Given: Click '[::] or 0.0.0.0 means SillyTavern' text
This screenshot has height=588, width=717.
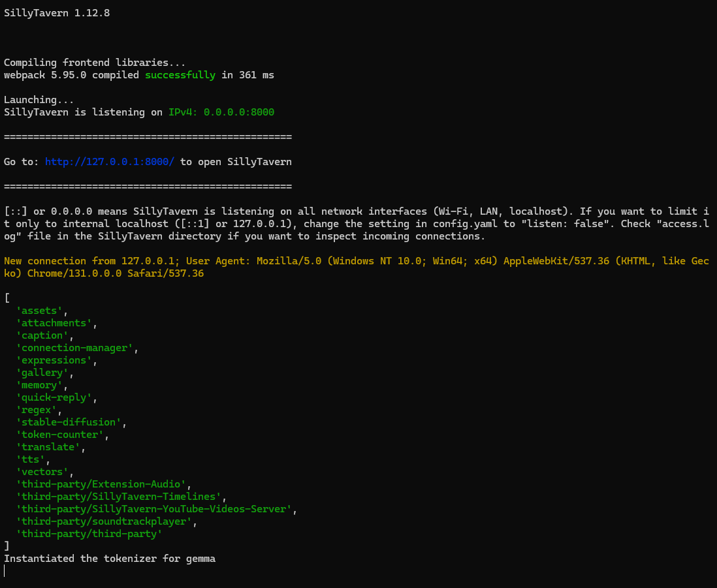Looking at the screenshot, I should click(101, 211).
